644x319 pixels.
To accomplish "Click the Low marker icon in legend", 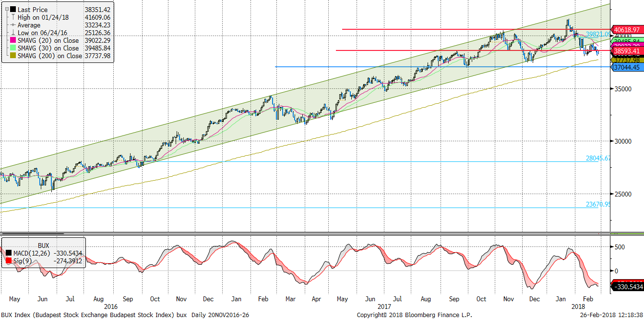I will [x=12, y=33].
